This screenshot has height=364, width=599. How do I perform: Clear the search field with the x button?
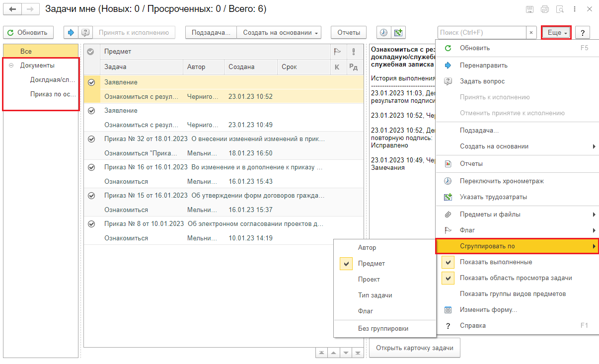point(531,32)
